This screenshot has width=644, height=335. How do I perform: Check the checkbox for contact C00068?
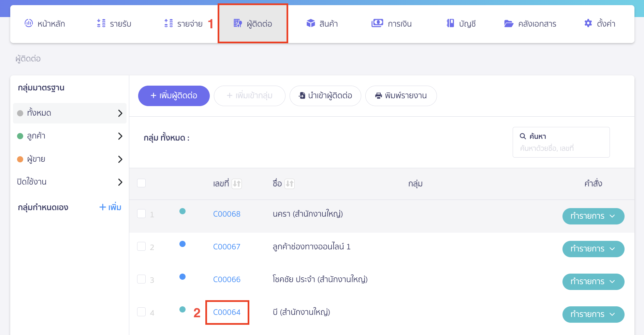coord(141,213)
